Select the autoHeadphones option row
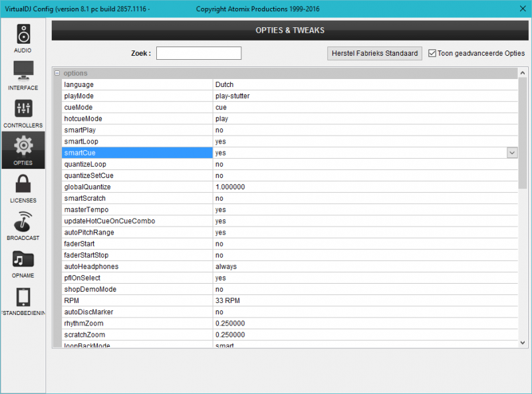Viewport: 532px width, 394px height. (x=289, y=266)
